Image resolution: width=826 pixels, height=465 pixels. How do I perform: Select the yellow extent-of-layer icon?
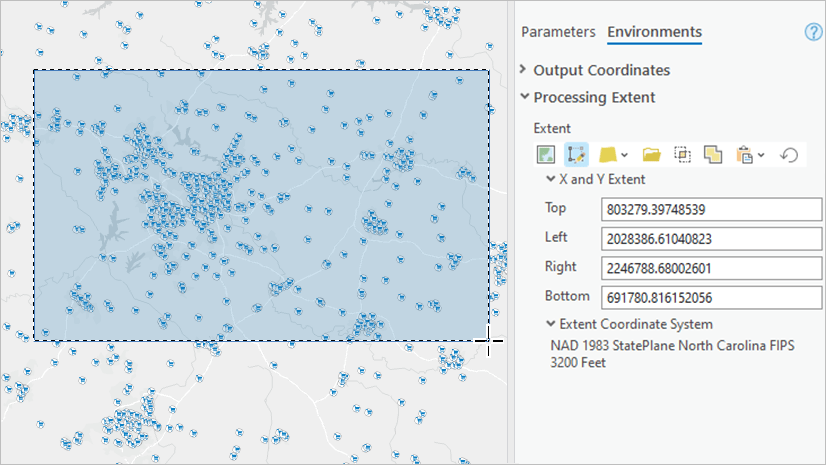(607, 155)
